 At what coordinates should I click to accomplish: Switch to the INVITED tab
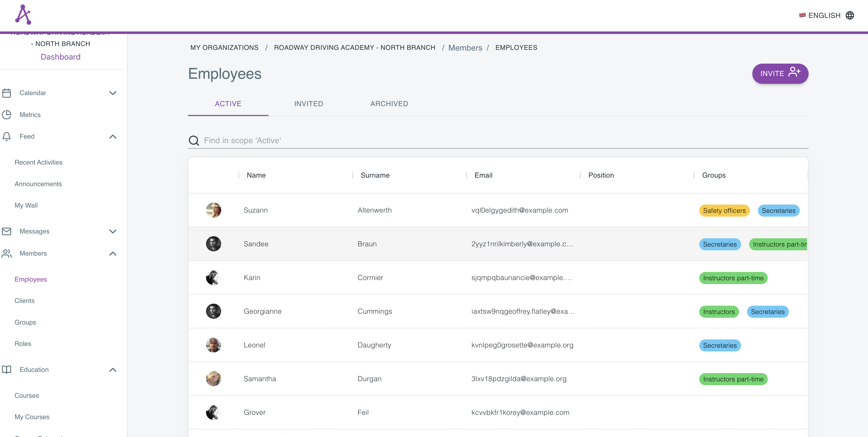pos(308,104)
